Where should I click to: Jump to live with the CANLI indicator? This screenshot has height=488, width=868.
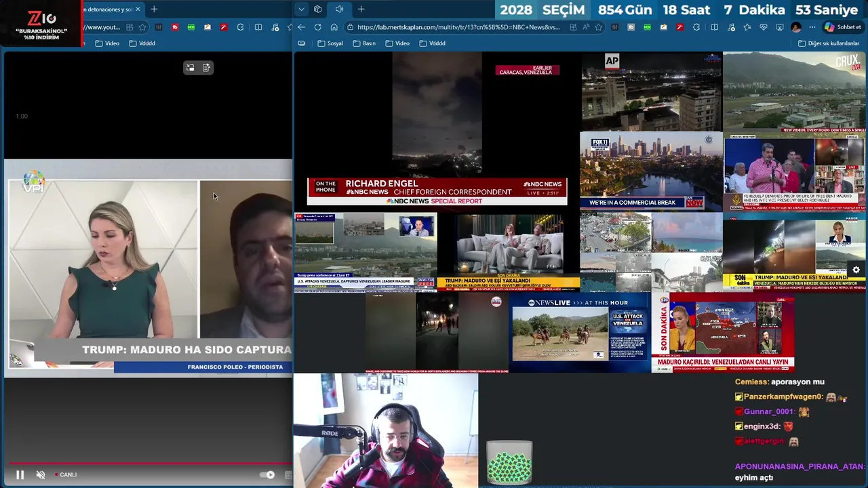[x=66, y=474]
